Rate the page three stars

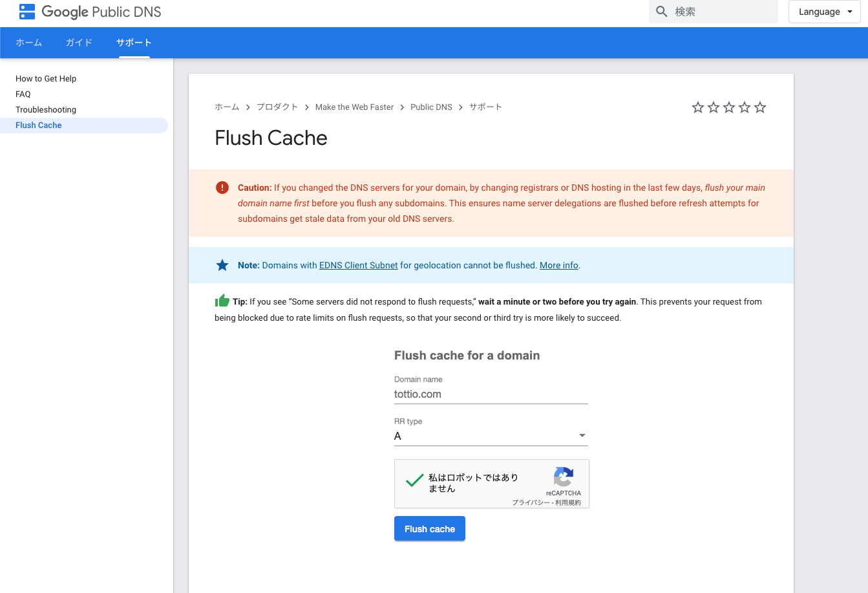tap(729, 107)
